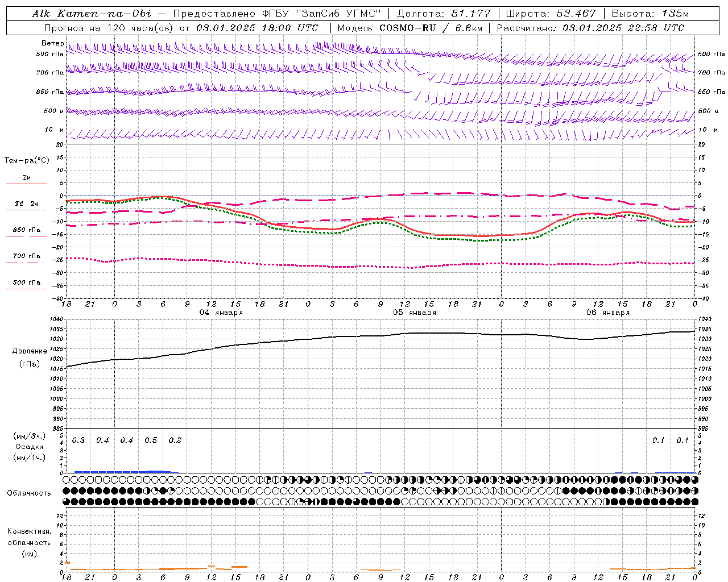This screenshot has height=582, width=728.
Task: Click the 850 гПа temperature legend entry
Action: click(x=27, y=230)
